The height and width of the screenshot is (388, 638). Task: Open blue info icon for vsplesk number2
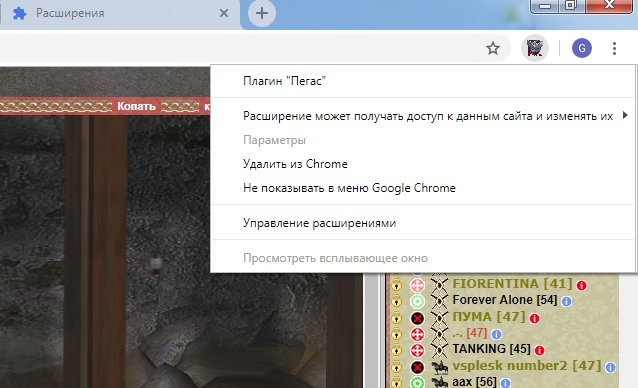610,367
